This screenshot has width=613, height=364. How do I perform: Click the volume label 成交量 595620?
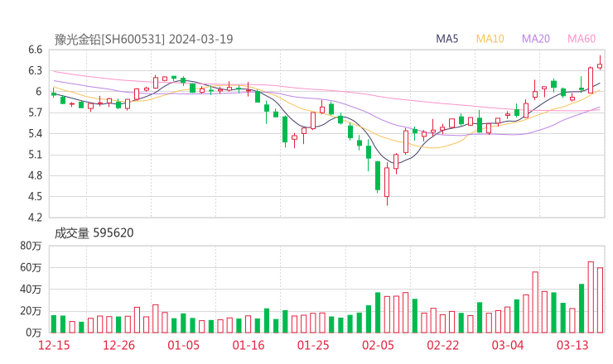(94, 233)
